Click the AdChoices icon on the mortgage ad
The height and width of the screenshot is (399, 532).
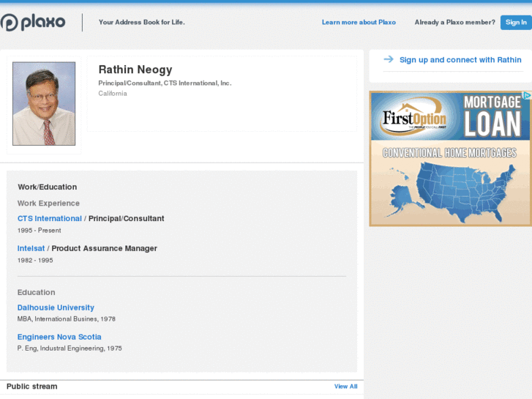point(527,96)
